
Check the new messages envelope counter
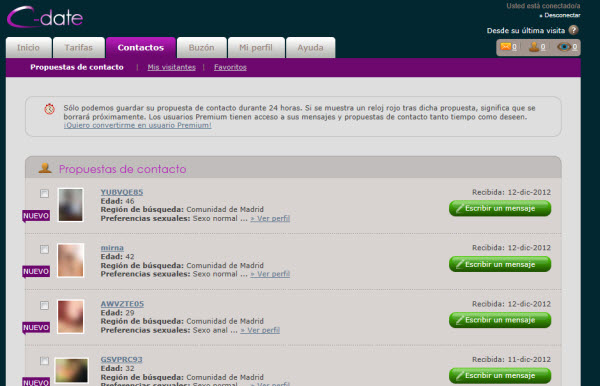click(509, 47)
